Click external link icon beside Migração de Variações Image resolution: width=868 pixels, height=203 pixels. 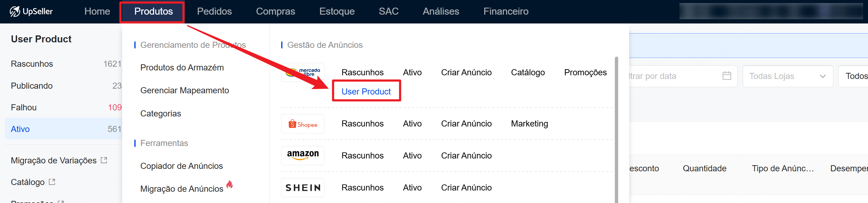click(x=104, y=160)
